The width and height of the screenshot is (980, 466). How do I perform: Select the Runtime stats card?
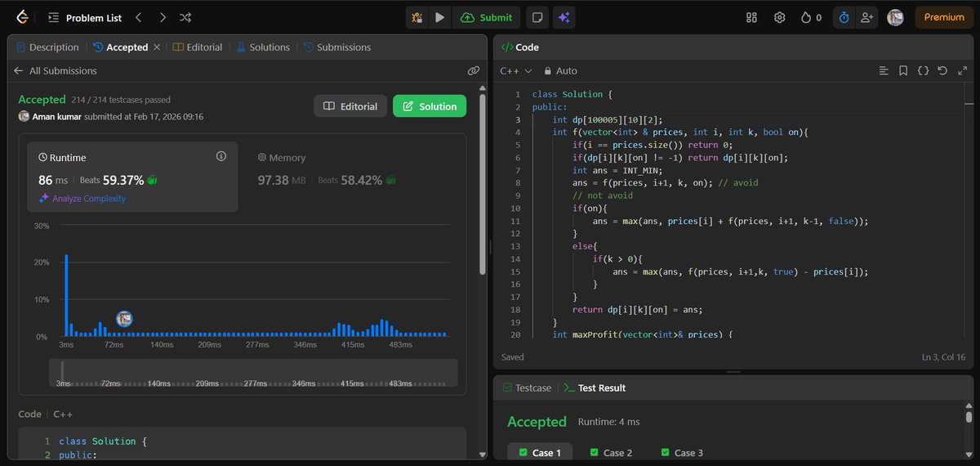pos(133,177)
